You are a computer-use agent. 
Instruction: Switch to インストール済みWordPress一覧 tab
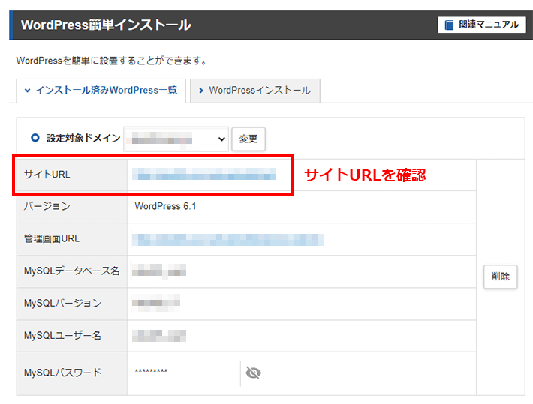pyautogui.click(x=101, y=90)
